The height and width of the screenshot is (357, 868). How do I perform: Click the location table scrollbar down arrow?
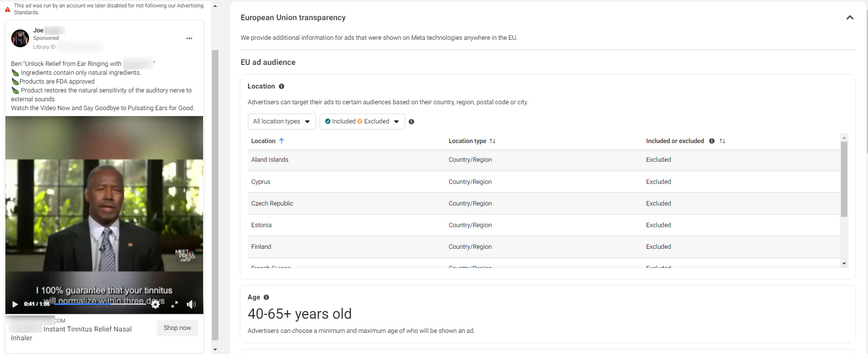pos(844,264)
